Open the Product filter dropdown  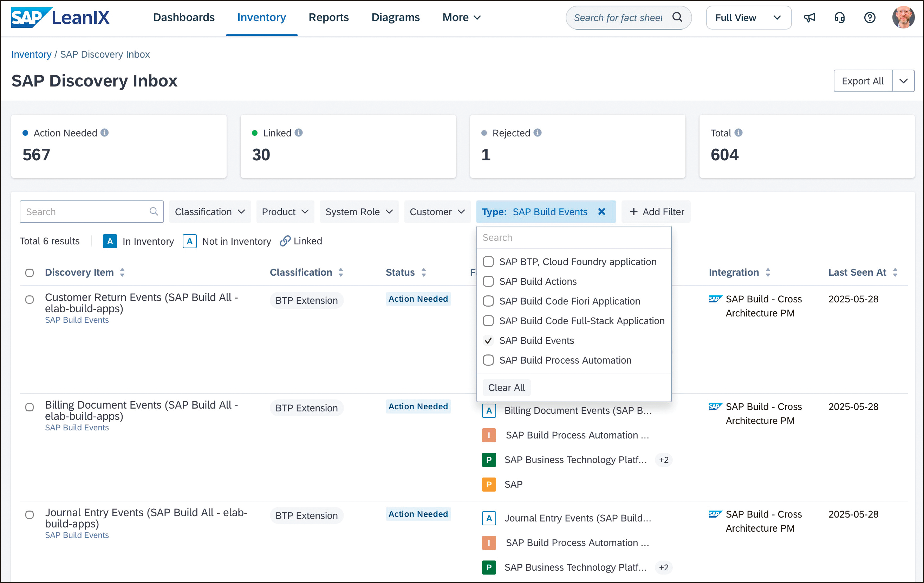[x=285, y=212]
